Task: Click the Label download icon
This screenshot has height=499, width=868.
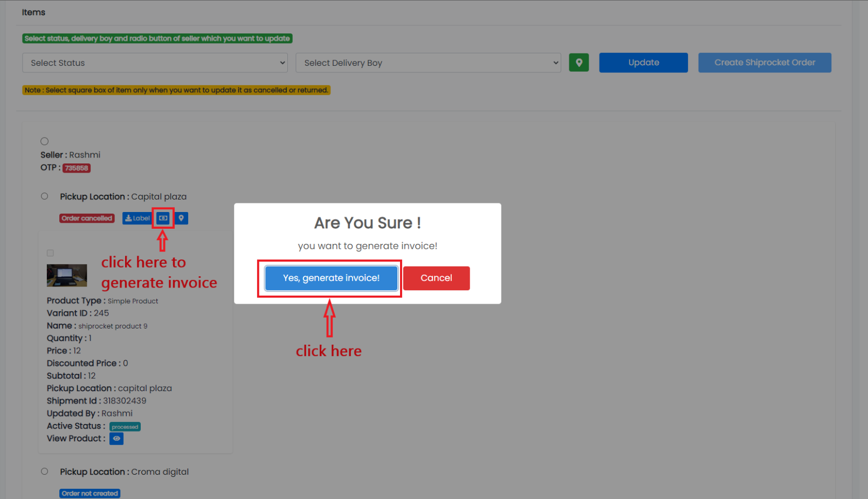Action: click(137, 218)
